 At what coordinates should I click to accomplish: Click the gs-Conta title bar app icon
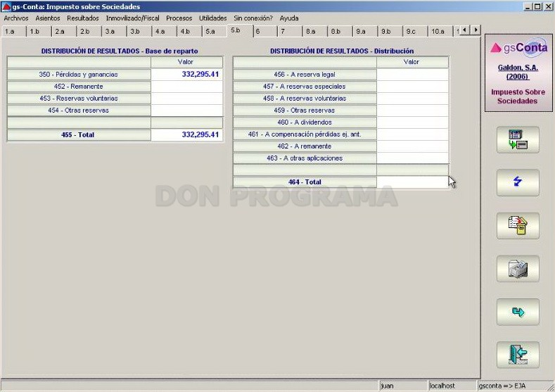(x=6, y=6)
